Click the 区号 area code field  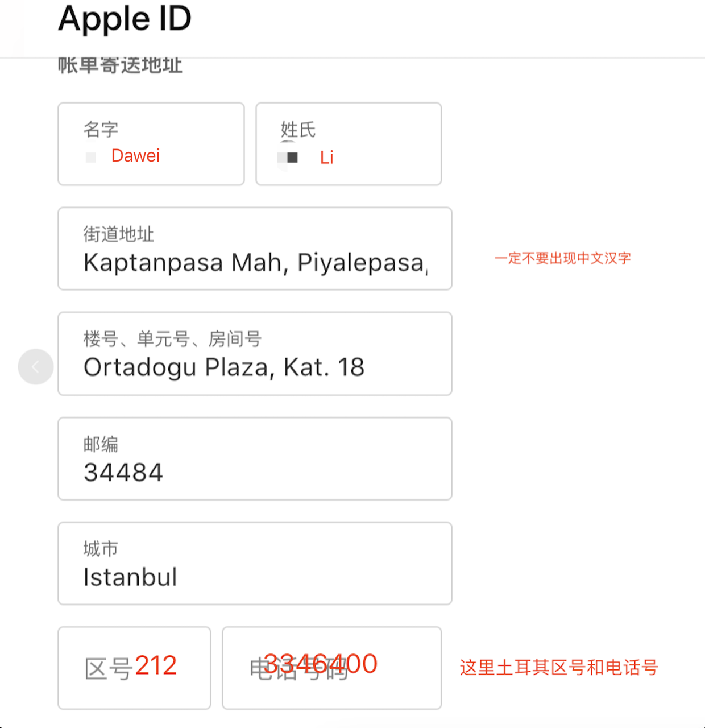pyautogui.click(x=134, y=668)
